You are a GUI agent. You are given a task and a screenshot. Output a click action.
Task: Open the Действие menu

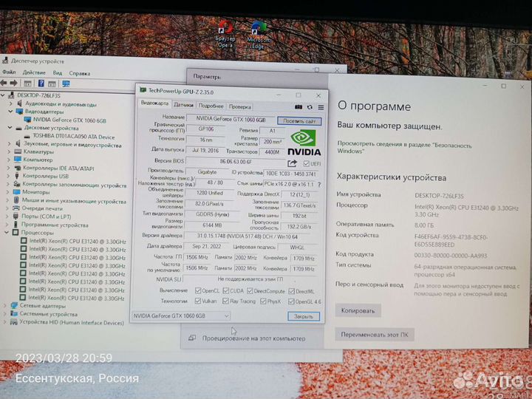34,72
